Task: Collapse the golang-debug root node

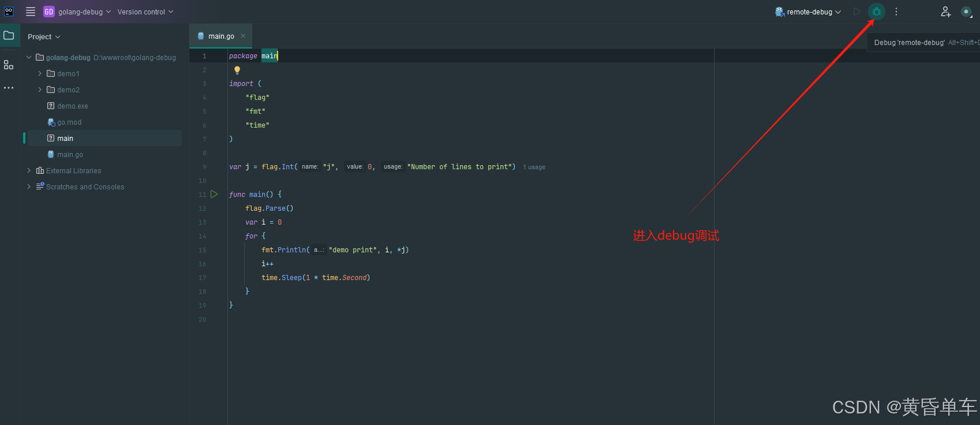Action: click(x=29, y=57)
